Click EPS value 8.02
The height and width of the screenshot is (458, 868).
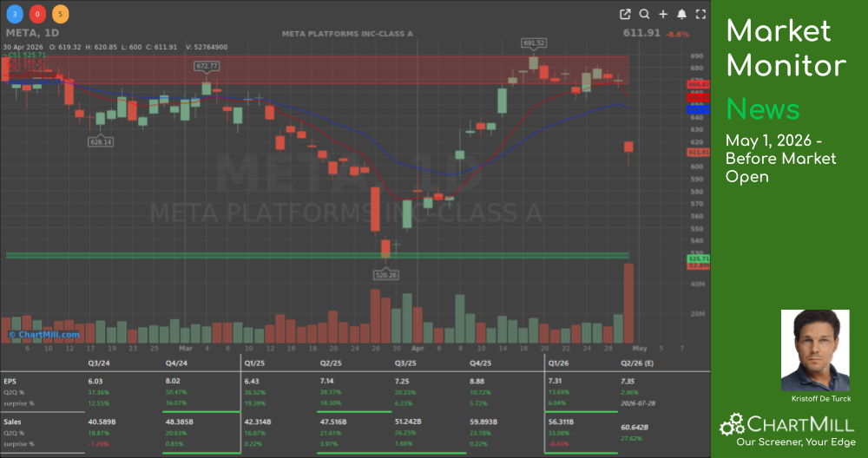[x=173, y=381]
